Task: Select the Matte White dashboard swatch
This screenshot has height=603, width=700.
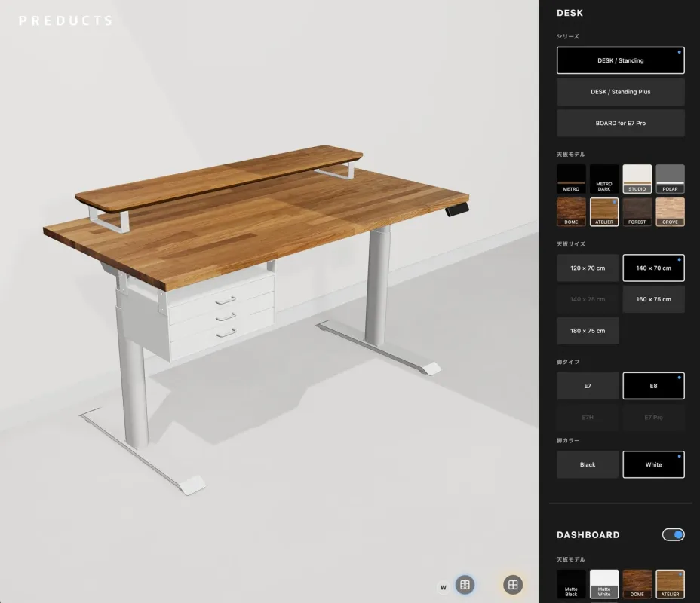Action: (x=603, y=585)
